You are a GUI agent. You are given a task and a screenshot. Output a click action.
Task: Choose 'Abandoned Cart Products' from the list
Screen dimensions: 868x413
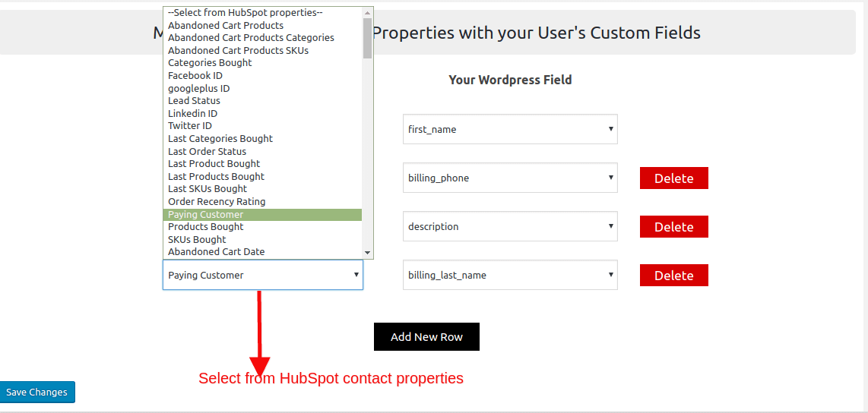(226, 25)
